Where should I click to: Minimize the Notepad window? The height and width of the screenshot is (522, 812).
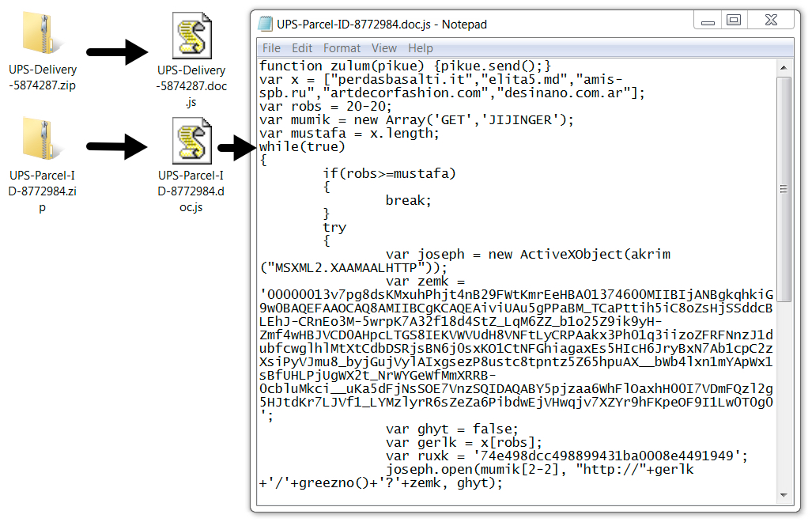click(x=708, y=21)
